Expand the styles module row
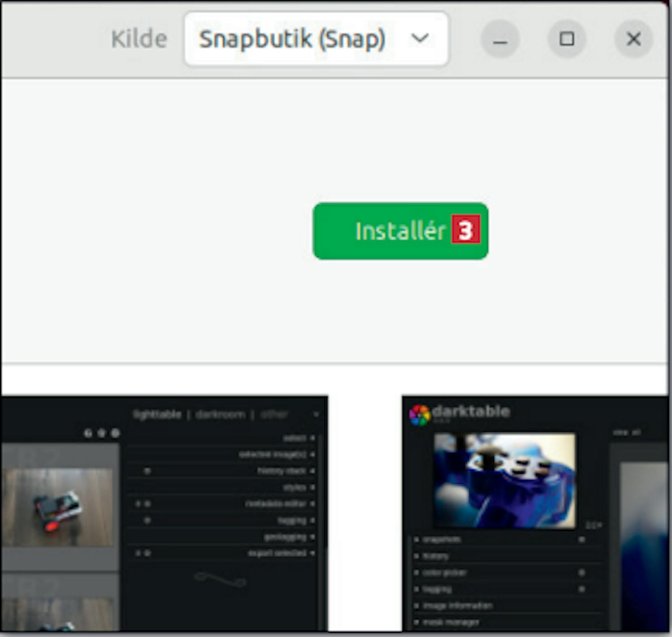 [295, 487]
